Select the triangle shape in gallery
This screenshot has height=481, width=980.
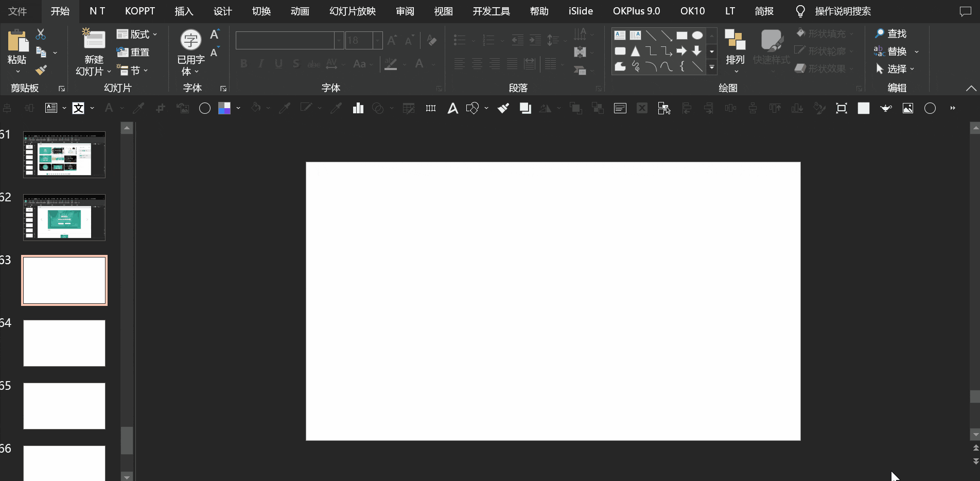tap(636, 51)
